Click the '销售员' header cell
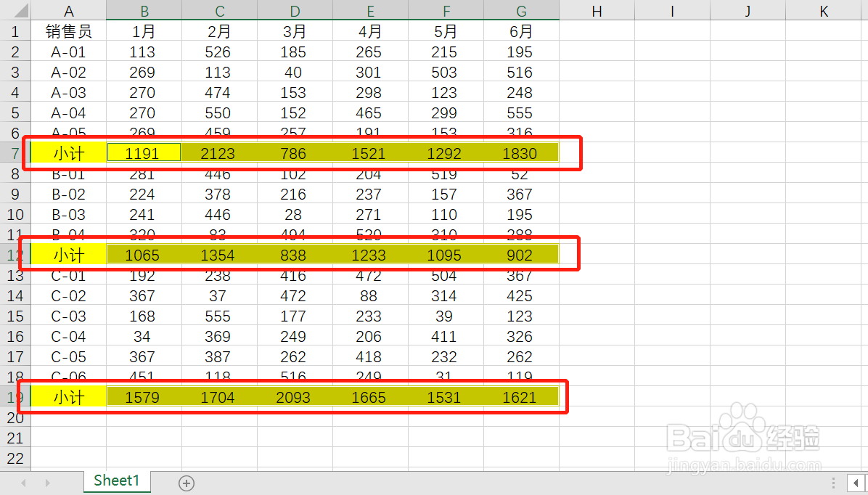 (x=69, y=31)
